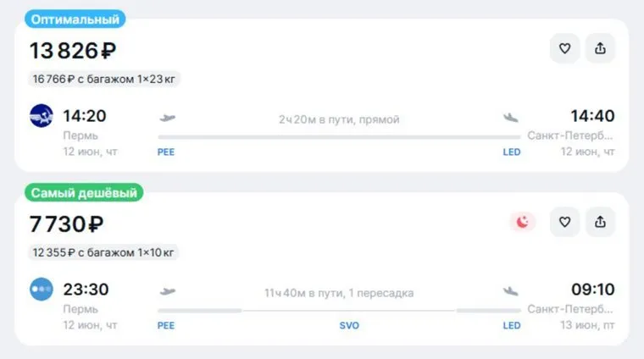
Task: Click the direct flight route progress line
Action: pos(339,136)
